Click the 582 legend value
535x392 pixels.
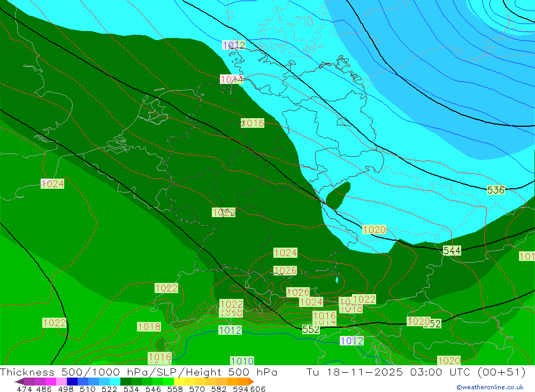(219, 389)
